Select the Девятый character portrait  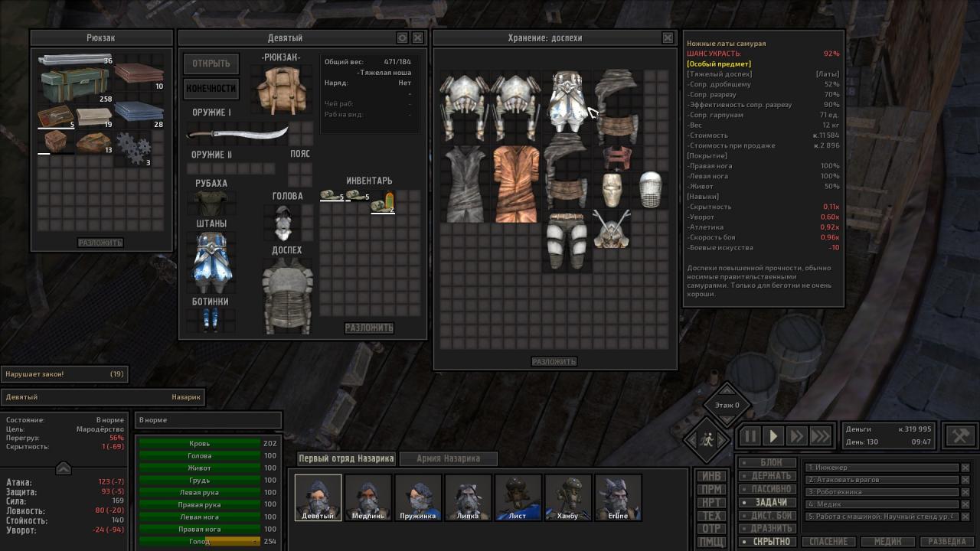tap(318, 497)
